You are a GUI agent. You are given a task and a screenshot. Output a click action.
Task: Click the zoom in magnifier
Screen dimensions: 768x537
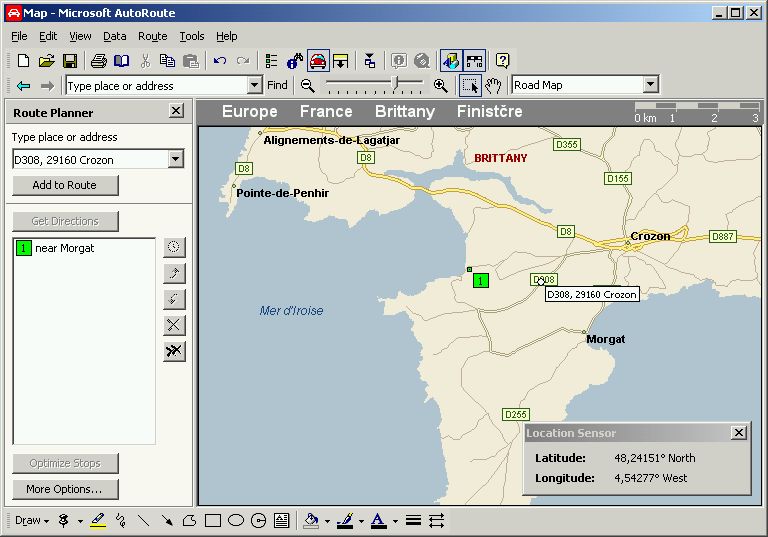pyautogui.click(x=440, y=86)
